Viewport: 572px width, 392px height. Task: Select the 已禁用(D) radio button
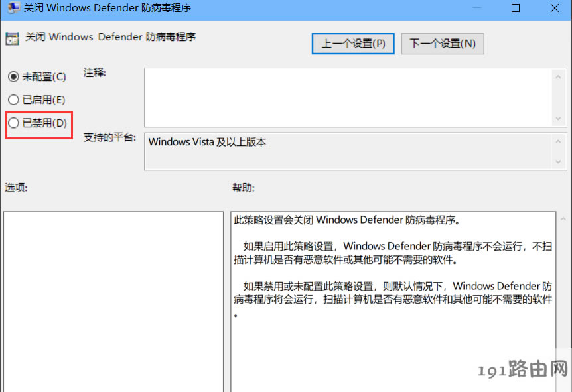13,123
